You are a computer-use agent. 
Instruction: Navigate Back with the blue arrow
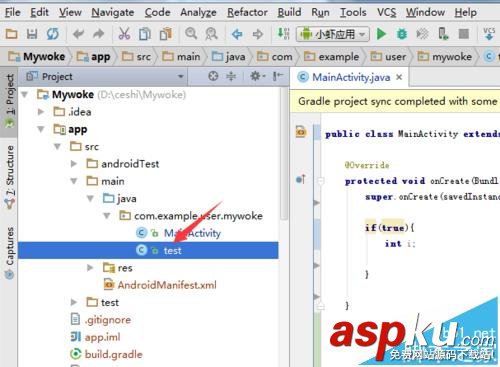pos(237,34)
